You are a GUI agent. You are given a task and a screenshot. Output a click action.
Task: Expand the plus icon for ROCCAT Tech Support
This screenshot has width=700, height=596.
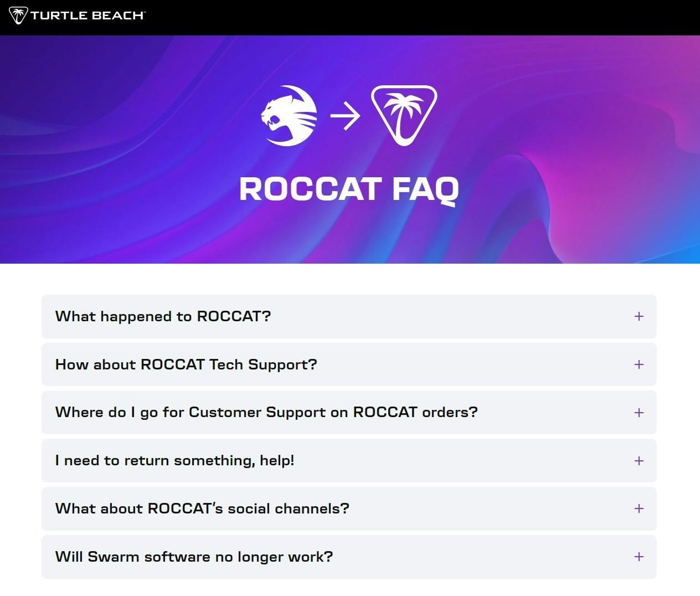[639, 364]
